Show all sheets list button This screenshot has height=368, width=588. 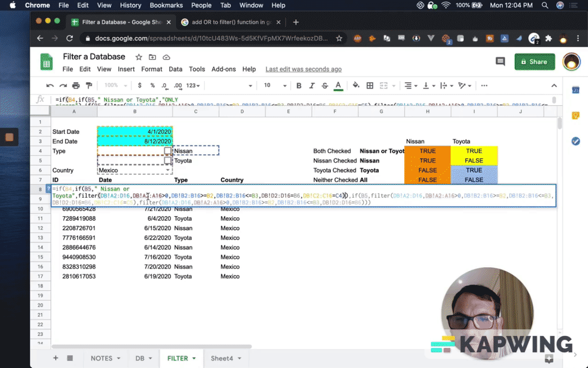coord(70,358)
